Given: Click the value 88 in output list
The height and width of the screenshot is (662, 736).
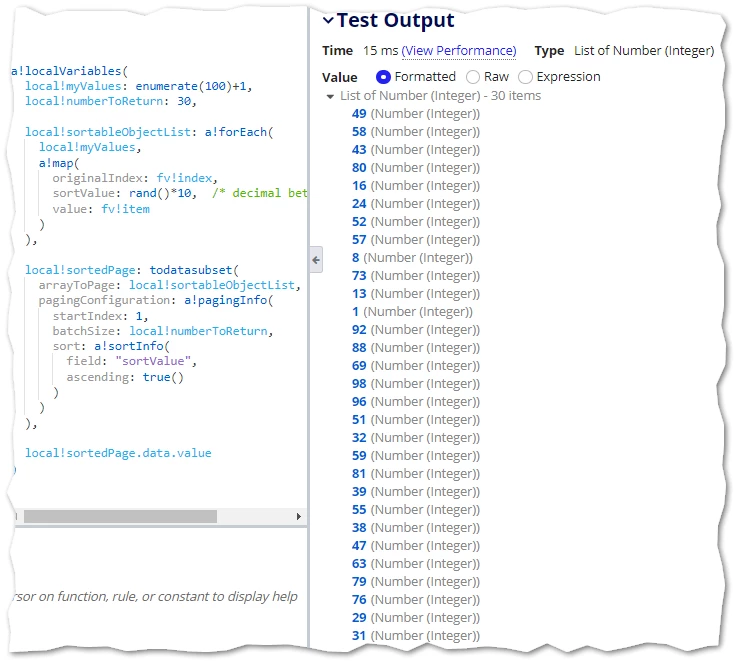Looking at the screenshot, I should [359, 347].
